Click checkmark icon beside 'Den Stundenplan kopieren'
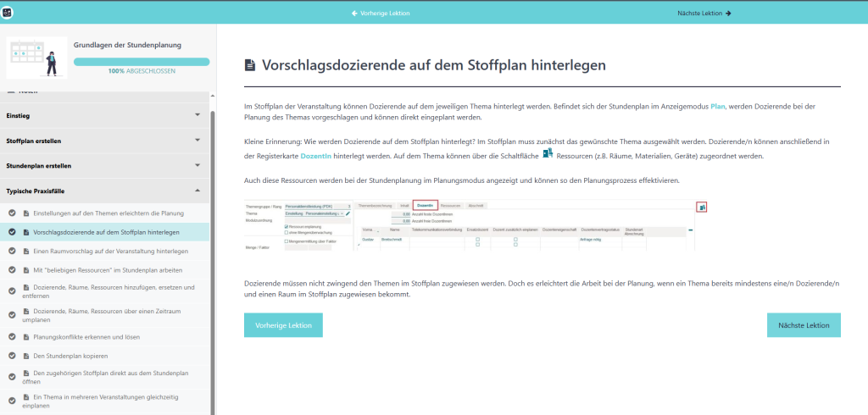The width and height of the screenshot is (868, 415). point(13,356)
